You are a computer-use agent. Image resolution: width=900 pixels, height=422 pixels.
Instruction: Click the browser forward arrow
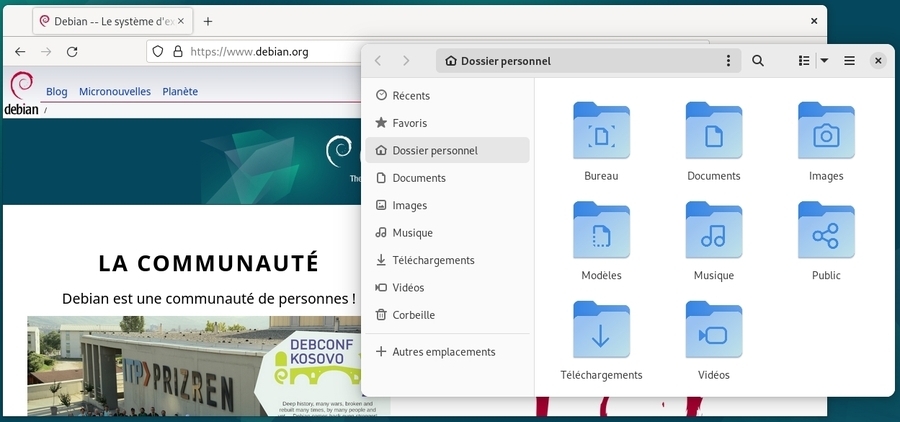pyautogui.click(x=46, y=52)
